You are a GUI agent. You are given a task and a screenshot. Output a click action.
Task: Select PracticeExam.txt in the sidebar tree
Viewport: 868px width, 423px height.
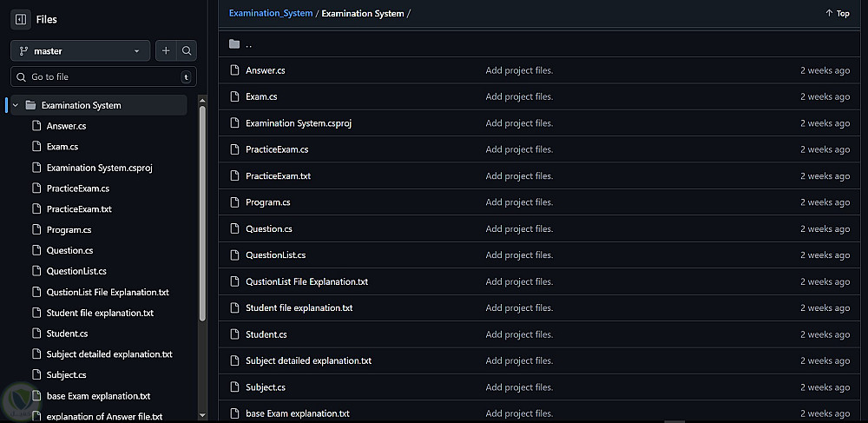point(79,209)
